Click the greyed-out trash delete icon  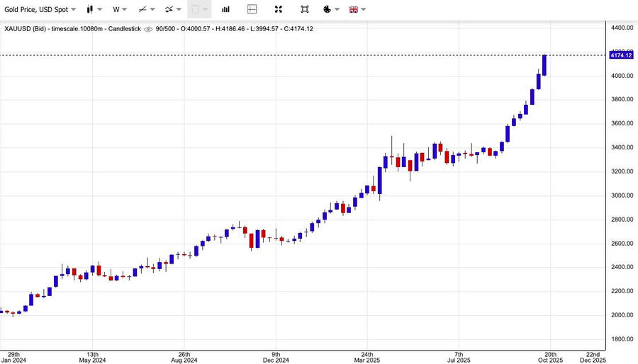(x=195, y=9)
